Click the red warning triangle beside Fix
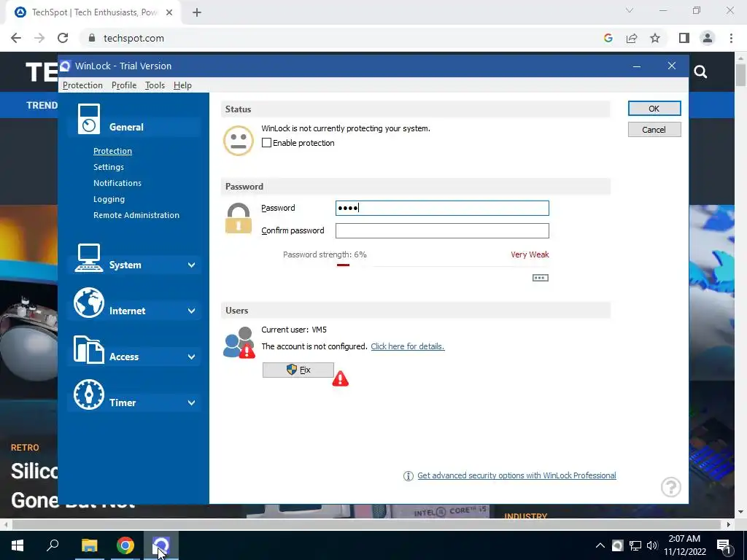Viewport: 747px width, 560px height. point(340,378)
